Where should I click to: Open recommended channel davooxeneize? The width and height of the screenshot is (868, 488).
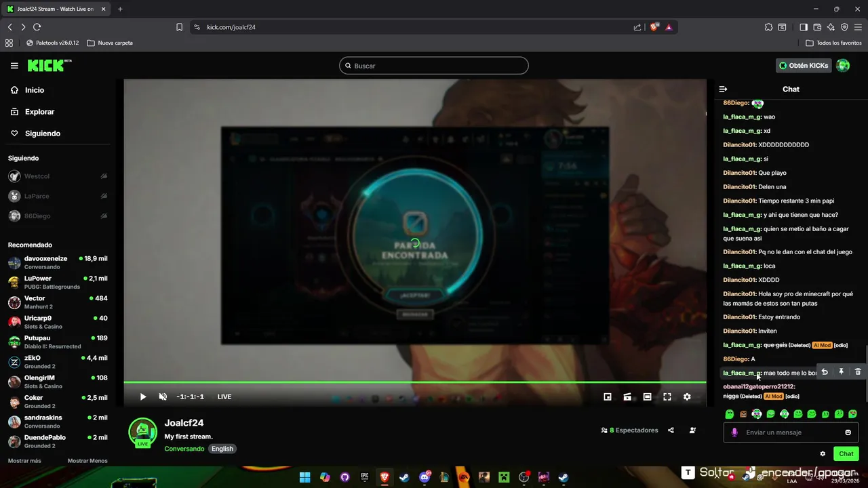[58, 262]
